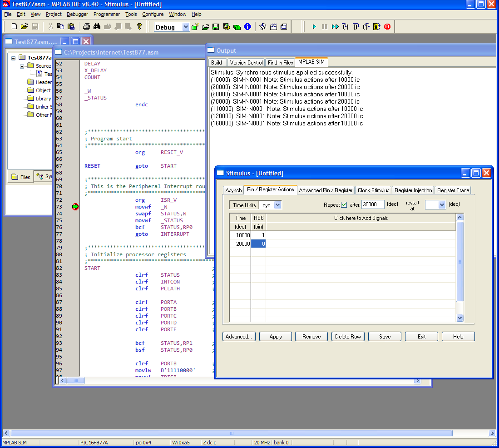
Task: Toggle the Repeat checkbox in Stimulus
Action: tap(344, 205)
